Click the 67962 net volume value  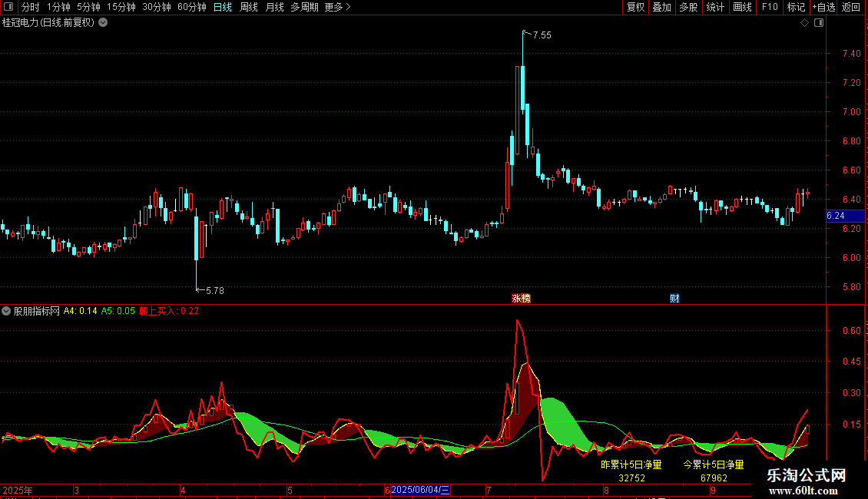coord(714,478)
